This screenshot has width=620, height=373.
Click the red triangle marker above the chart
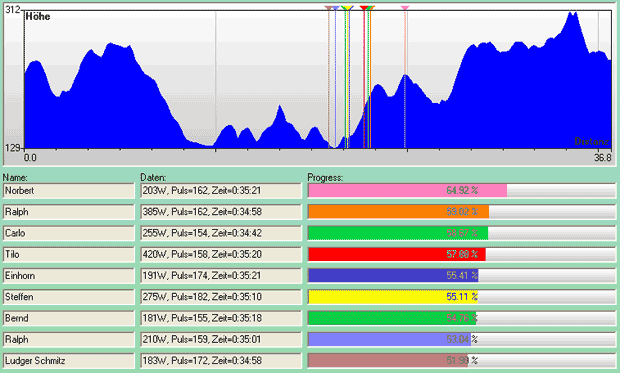(x=364, y=8)
